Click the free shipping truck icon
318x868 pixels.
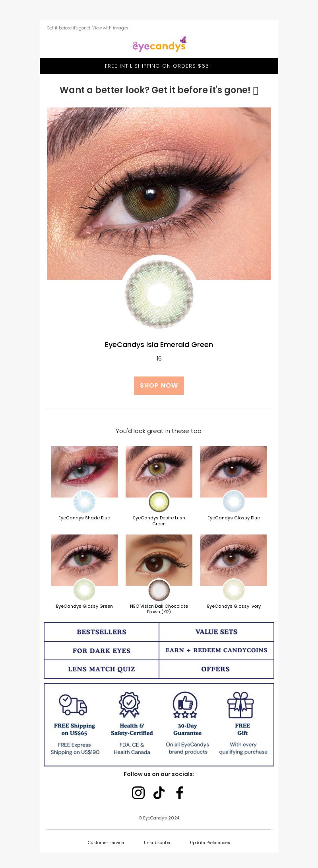click(73, 704)
